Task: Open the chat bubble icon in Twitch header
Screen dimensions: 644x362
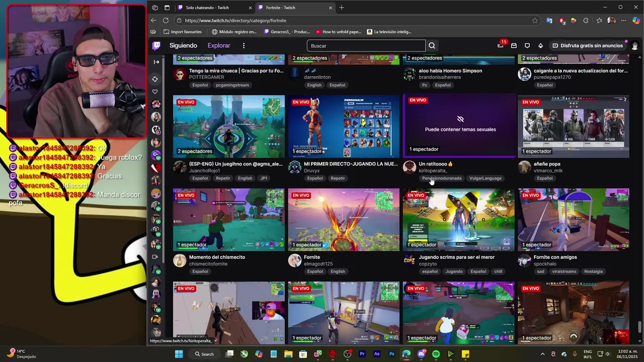Action: point(527,46)
